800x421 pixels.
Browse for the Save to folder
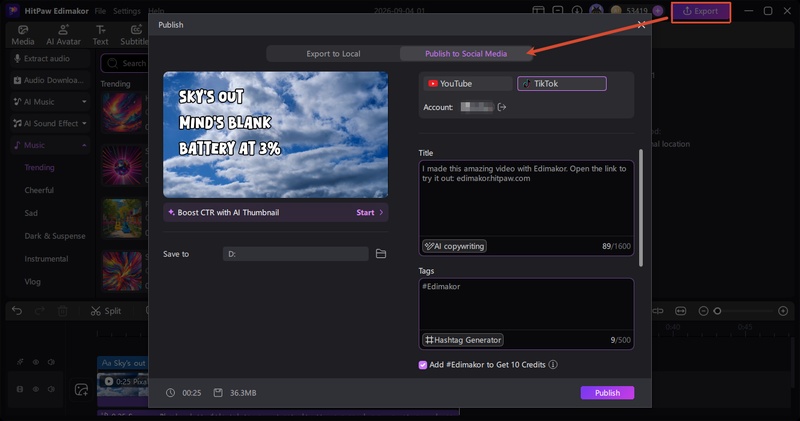pos(381,254)
